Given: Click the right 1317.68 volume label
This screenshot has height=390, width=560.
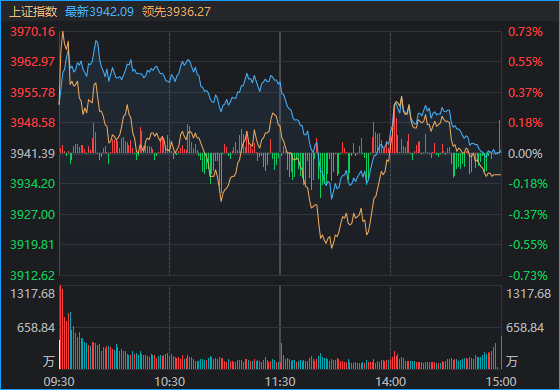Looking at the screenshot, I should click(x=529, y=294).
